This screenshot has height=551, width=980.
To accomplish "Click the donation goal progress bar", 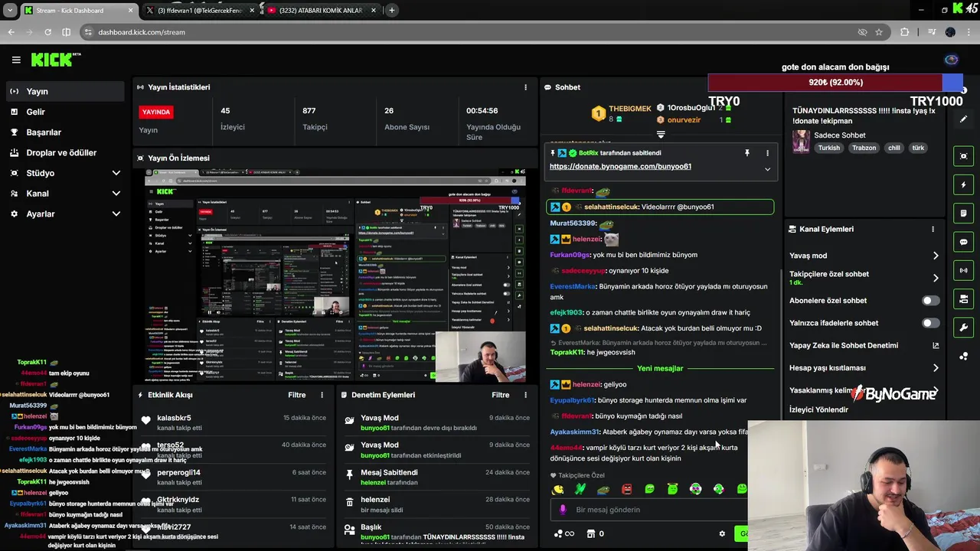I will (835, 83).
